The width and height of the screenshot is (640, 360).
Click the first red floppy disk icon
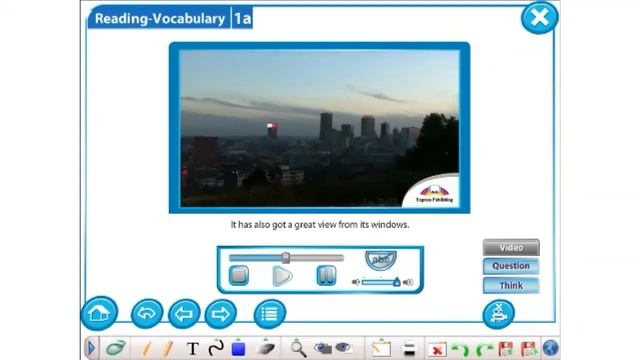[x=505, y=349]
